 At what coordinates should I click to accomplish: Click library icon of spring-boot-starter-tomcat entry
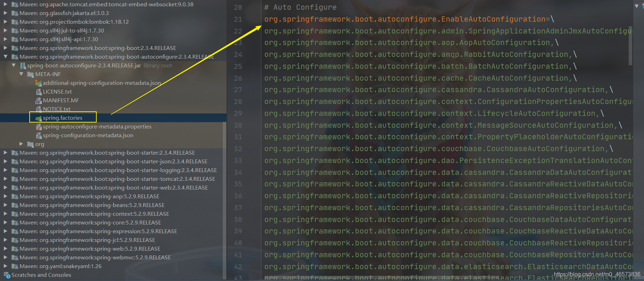(x=15, y=179)
